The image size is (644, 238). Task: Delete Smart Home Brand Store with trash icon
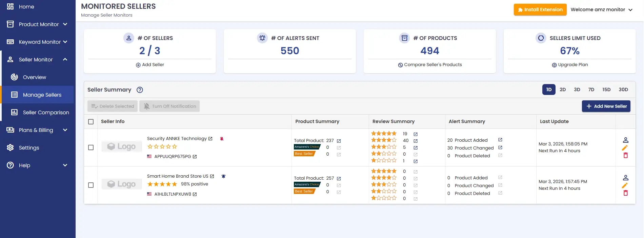(626, 193)
